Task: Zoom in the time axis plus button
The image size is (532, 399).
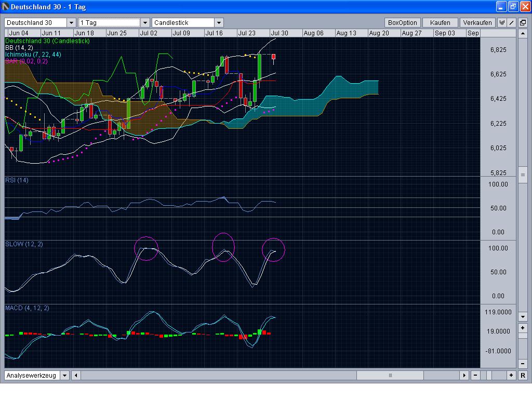Action: tap(511, 375)
